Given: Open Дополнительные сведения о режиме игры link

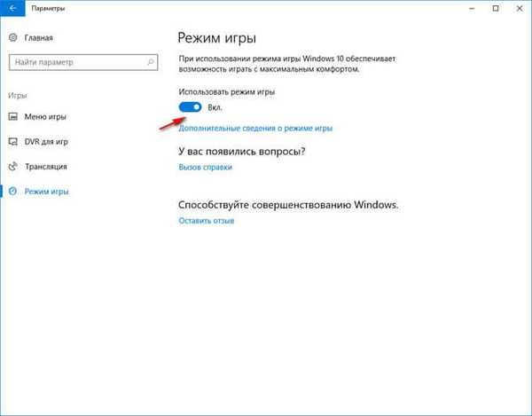Looking at the screenshot, I should tap(255, 129).
